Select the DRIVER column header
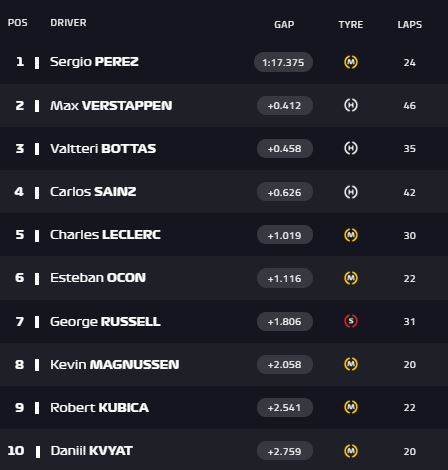Viewport: 448px width, 470px height. pyautogui.click(x=68, y=23)
